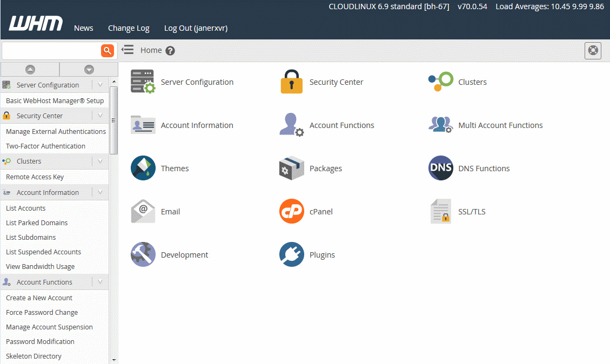Viewport: 610px width, 364px height.
Task: Collapse the Account Functions sidebar section chevron
Action: (x=100, y=282)
